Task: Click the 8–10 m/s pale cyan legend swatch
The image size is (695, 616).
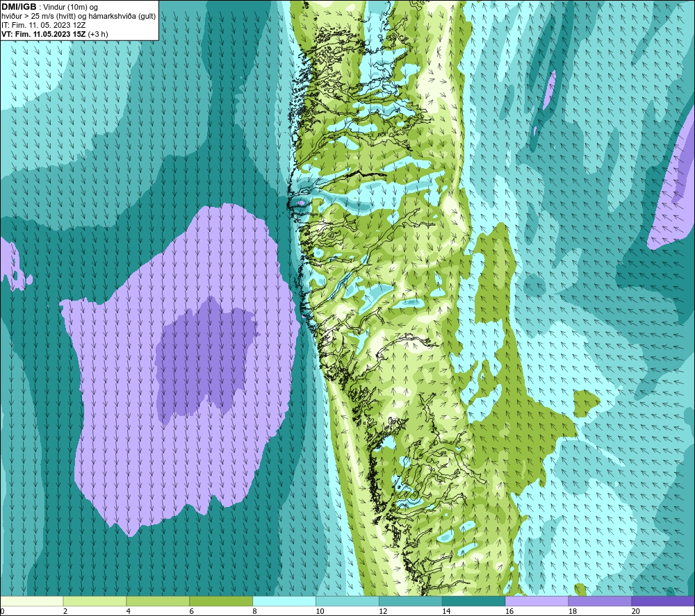Action: coord(284,601)
